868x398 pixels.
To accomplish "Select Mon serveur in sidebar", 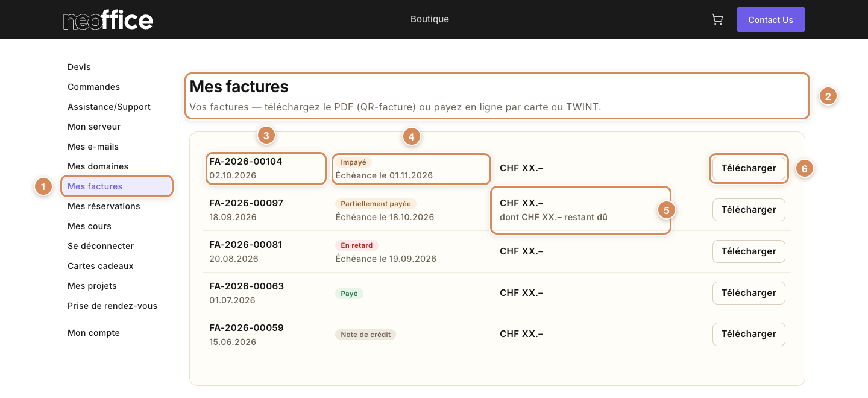I will coord(94,127).
